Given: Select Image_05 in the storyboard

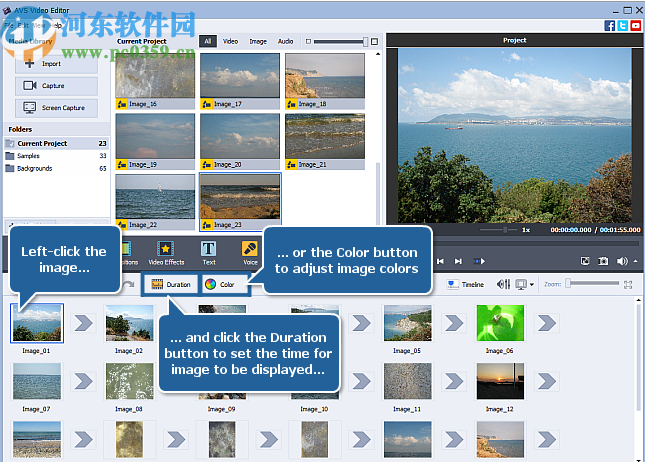Looking at the screenshot, I should (x=408, y=323).
